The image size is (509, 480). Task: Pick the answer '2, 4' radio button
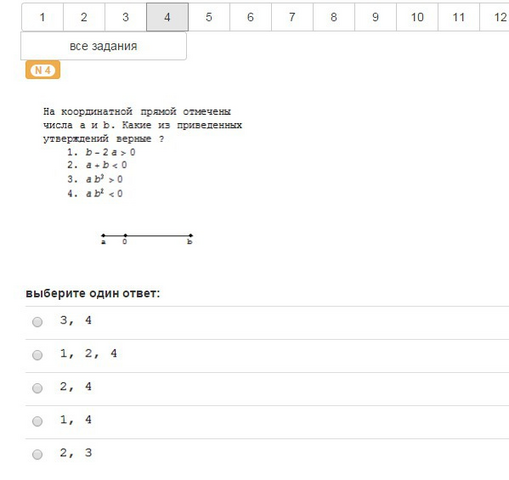(x=37, y=388)
